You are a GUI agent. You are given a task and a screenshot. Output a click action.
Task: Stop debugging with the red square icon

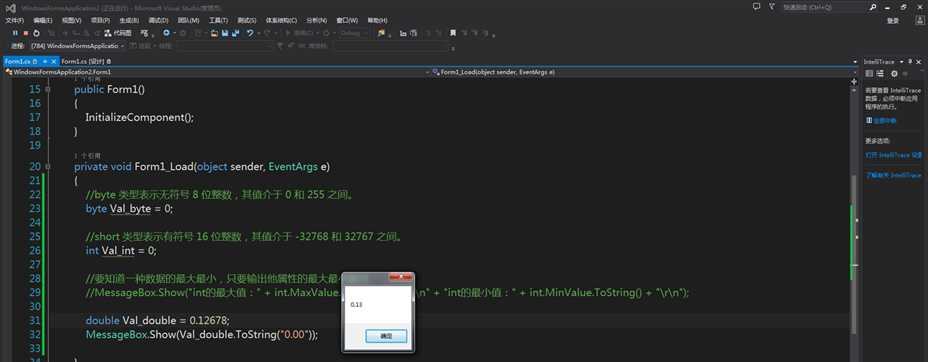(x=25, y=33)
